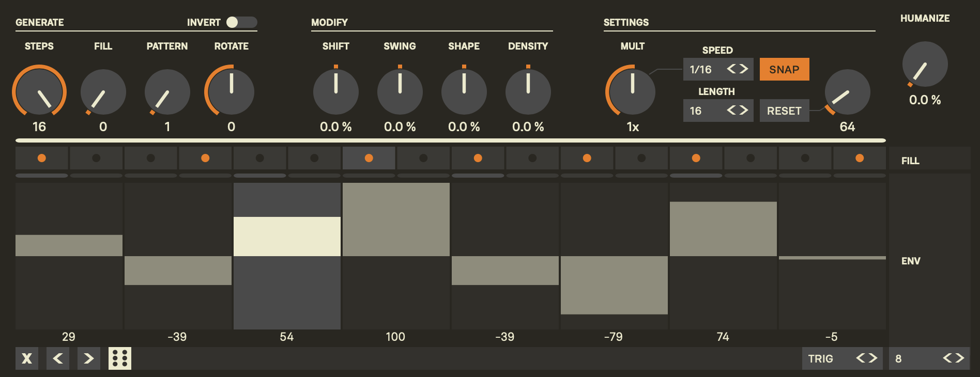Screen dimensions: 980x377
Task: Open the TRIG mode selector
Action: click(x=843, y=358)
